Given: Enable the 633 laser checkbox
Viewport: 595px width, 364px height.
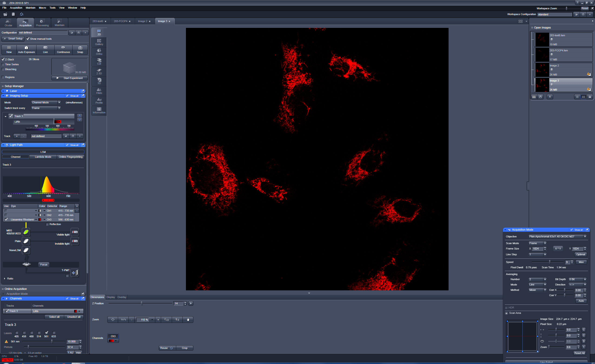Looking at the screenshot, I should [54, 333].
